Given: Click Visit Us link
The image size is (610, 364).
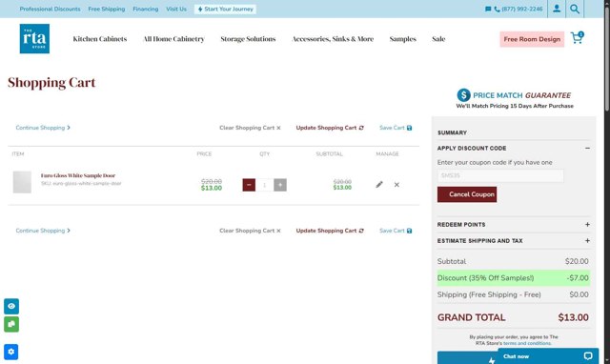Looking at the screenshot, I should [x=176, y=9].
